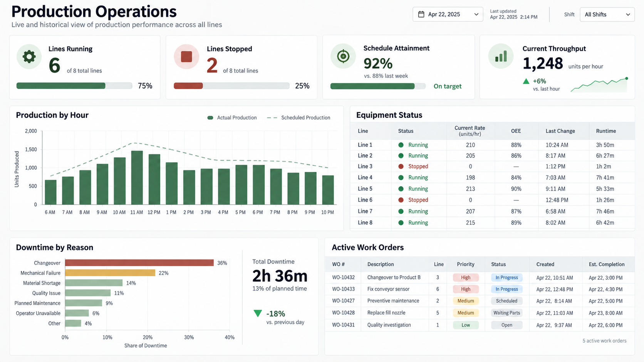Click the Line 1 green status dot
644x362 pixels.
(401, 145)
